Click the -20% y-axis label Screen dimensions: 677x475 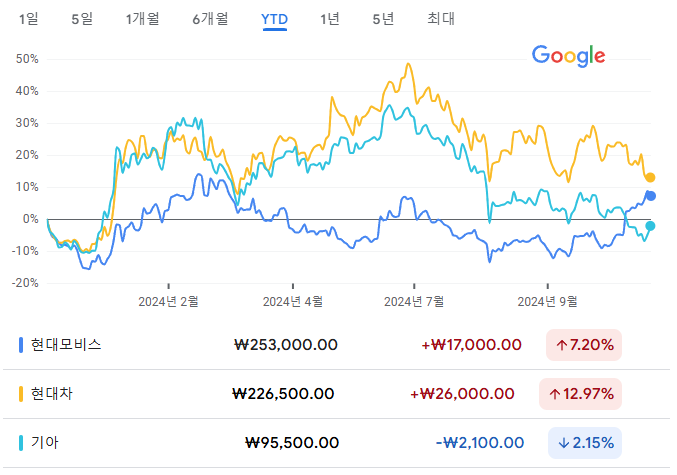(x=25, y=283)
